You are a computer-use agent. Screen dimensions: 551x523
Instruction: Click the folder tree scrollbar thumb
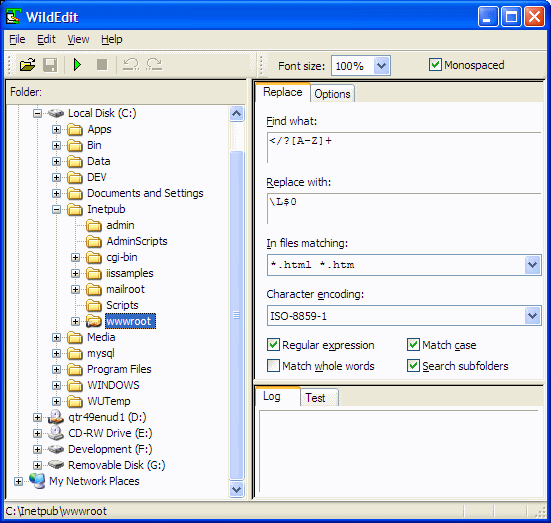pos(236,315)
